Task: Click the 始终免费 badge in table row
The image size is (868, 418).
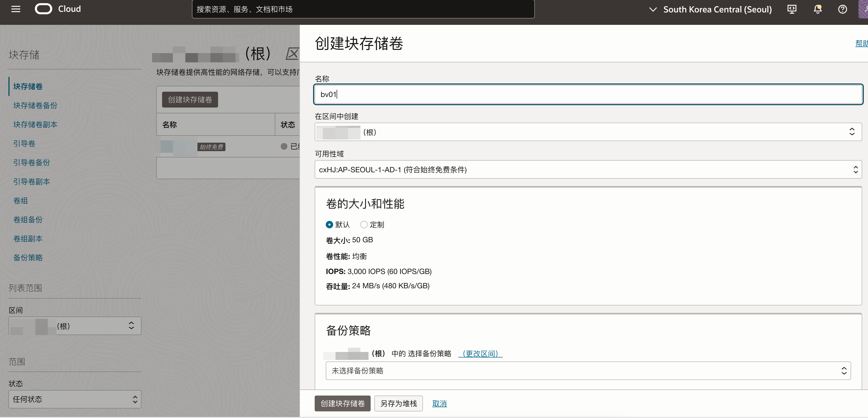Action: coord(211,147)
